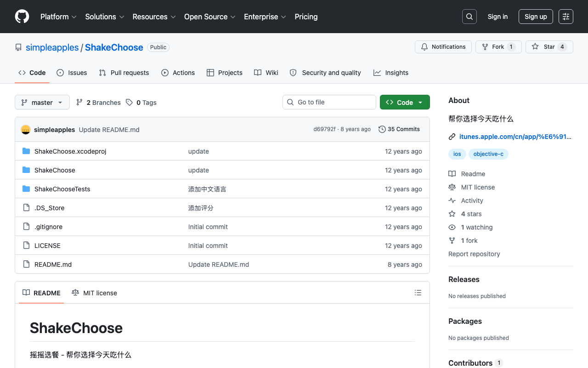Click the simpleapples owner avatar
Viewport: 588px width, 368px height.
(x=26, y=130)
